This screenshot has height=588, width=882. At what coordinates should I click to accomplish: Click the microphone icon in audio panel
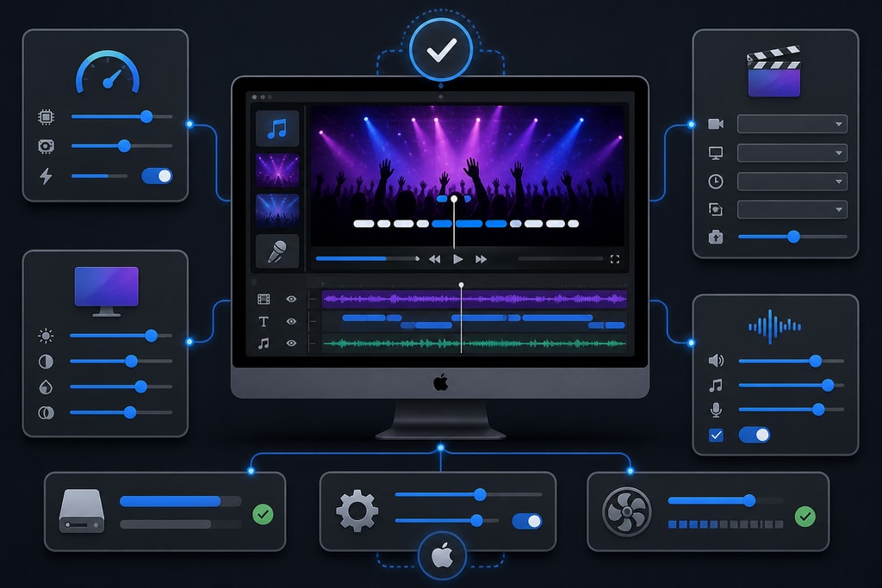click(x=716, y=411)
